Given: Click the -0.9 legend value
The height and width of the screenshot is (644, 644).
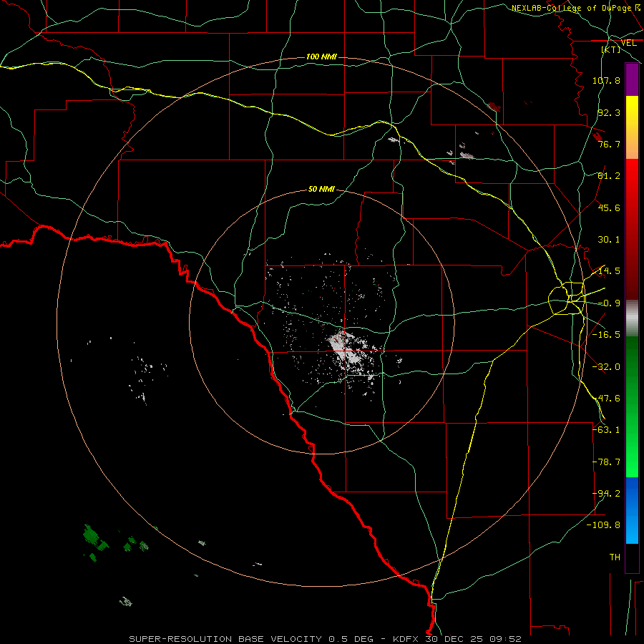Looking at the screenshot, I should 609,303.
